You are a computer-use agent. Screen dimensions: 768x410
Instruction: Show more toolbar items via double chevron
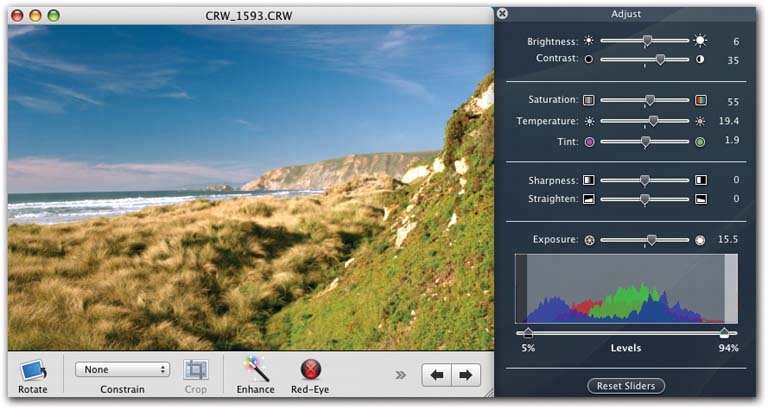[401, 375]
